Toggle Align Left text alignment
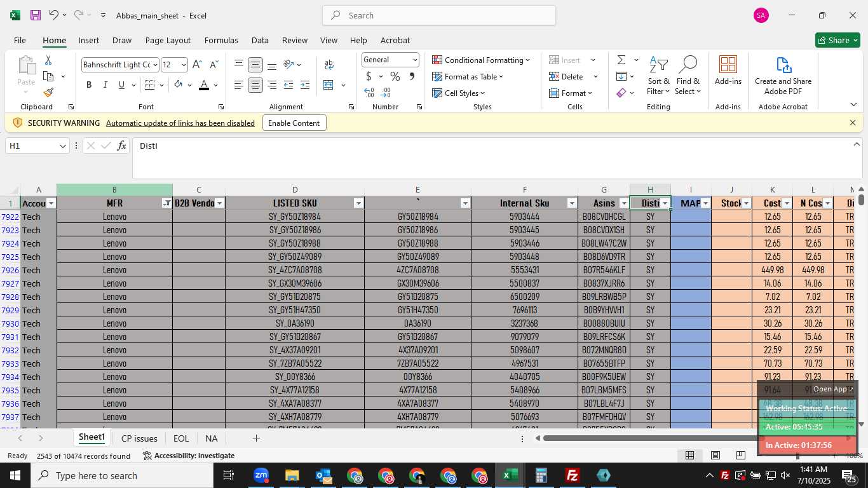Image resolution: width=868 pixels, height=488 pixels. click(239, 85)
